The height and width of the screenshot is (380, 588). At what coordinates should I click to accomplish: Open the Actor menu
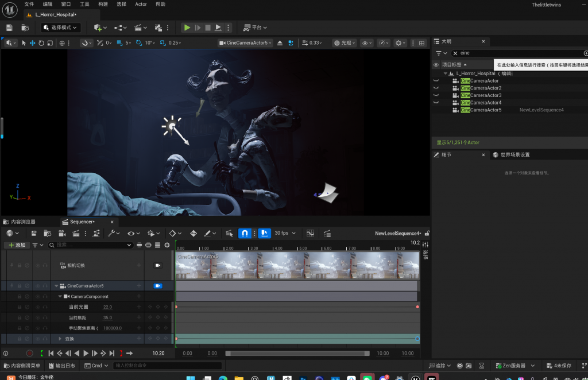click(x=141, y=4)
